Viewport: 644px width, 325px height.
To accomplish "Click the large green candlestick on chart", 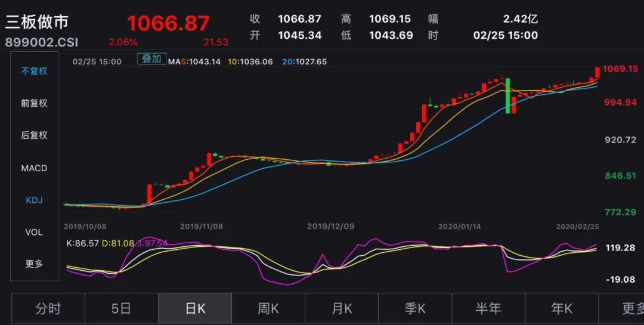I will [508, 96].
